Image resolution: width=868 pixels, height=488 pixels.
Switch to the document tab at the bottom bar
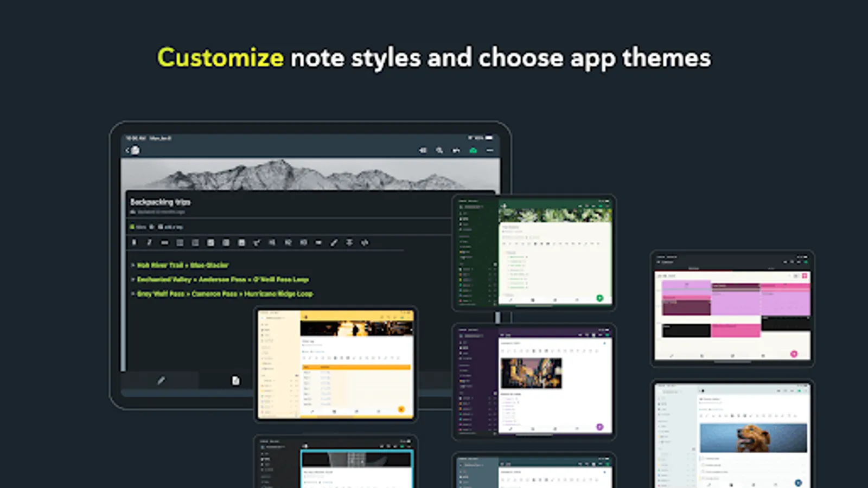(235, 381)
